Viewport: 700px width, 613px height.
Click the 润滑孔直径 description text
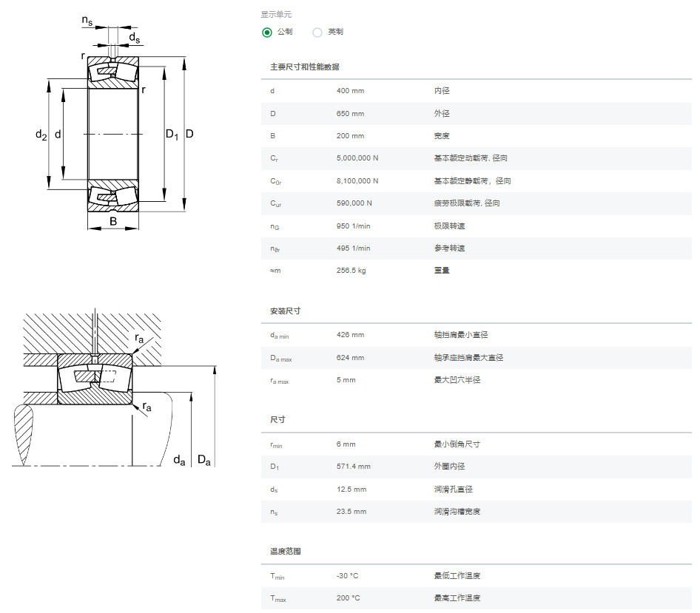[453, 490]
